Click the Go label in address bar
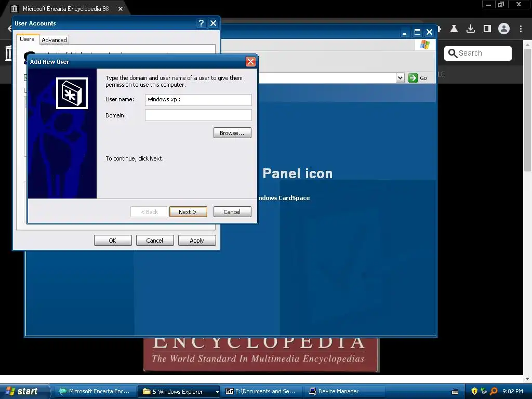The image size is (532, 399). pos(423,78)
